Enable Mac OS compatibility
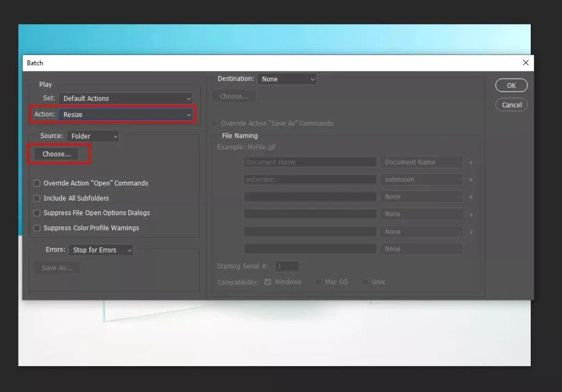This screenshot has width=562, height=392. [318, 282]
